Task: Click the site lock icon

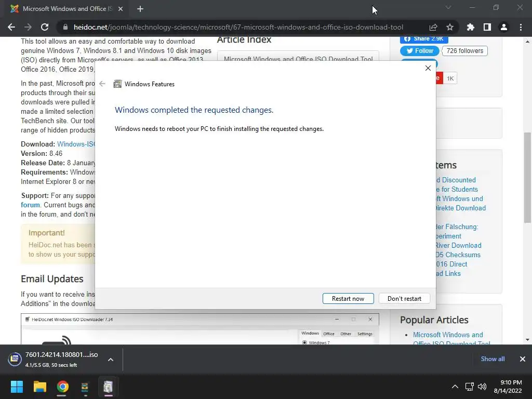Action: 65,27
